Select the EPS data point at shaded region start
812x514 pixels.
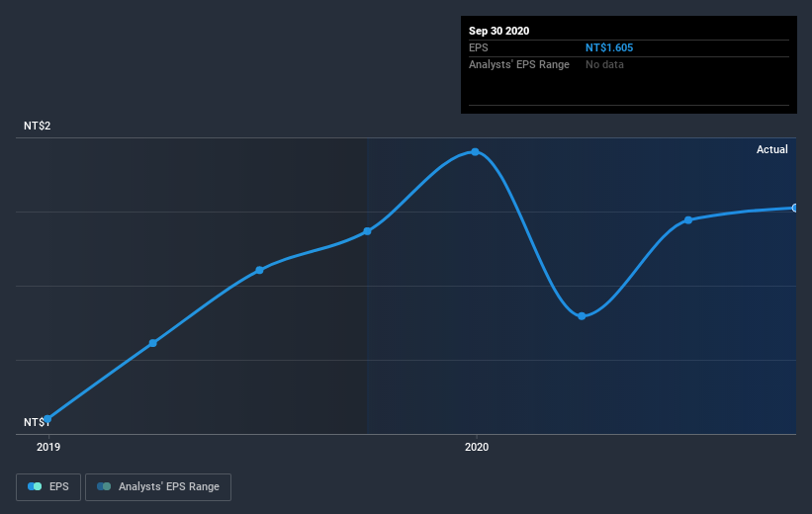point(367,231)
